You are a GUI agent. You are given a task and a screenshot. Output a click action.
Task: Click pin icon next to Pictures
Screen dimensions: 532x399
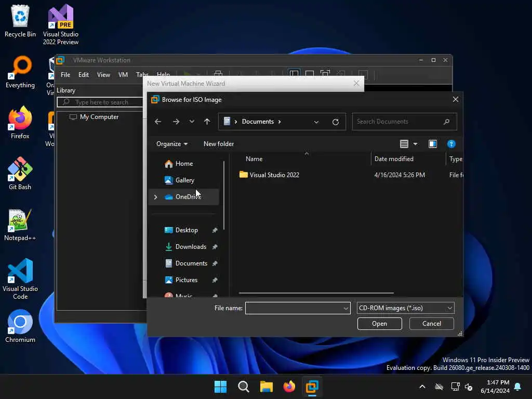215,280
